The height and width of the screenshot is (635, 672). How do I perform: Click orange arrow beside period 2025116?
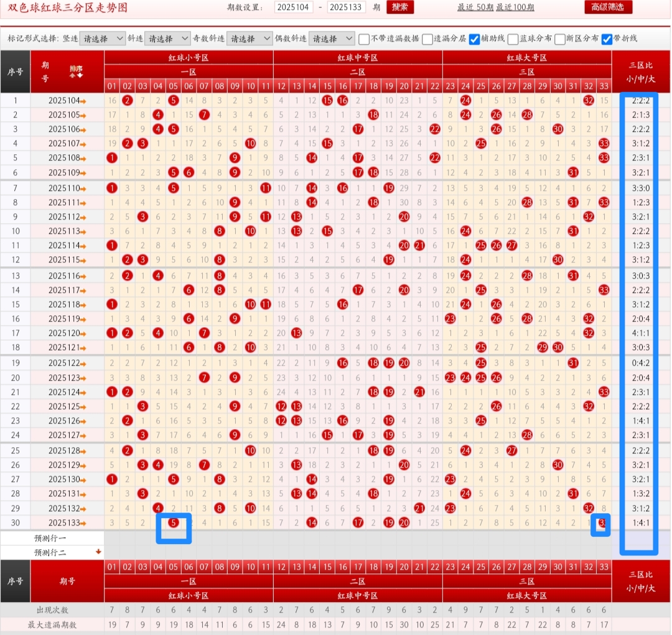pos(83,276)
